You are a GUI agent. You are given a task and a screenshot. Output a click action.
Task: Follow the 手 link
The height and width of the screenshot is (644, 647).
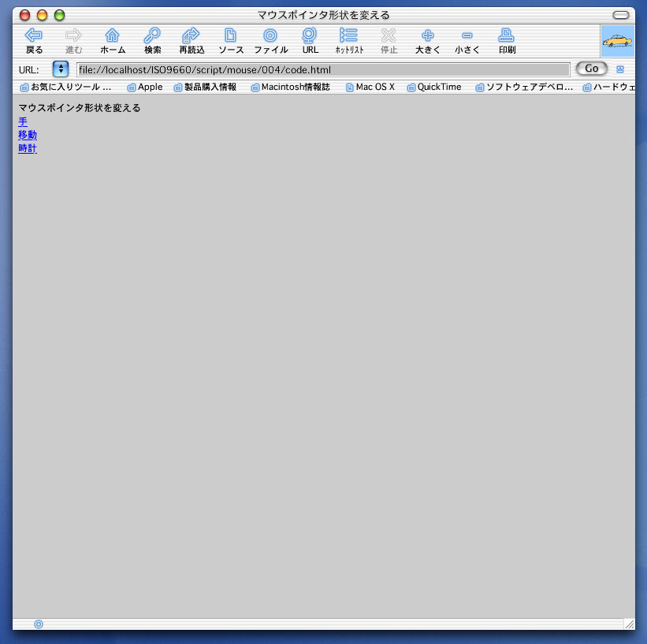click(23, 121)
